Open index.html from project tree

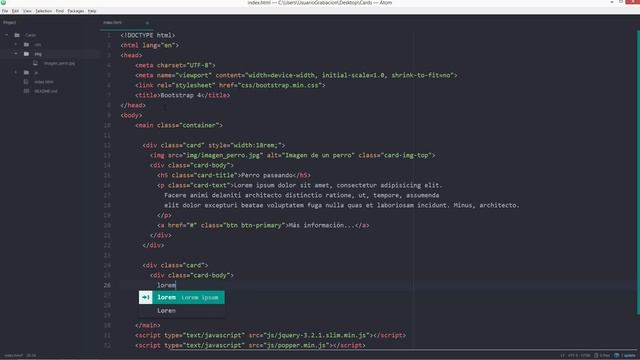point(44,82)
